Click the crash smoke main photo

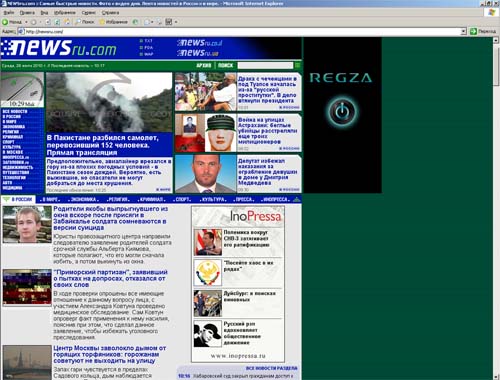point(109,102)
